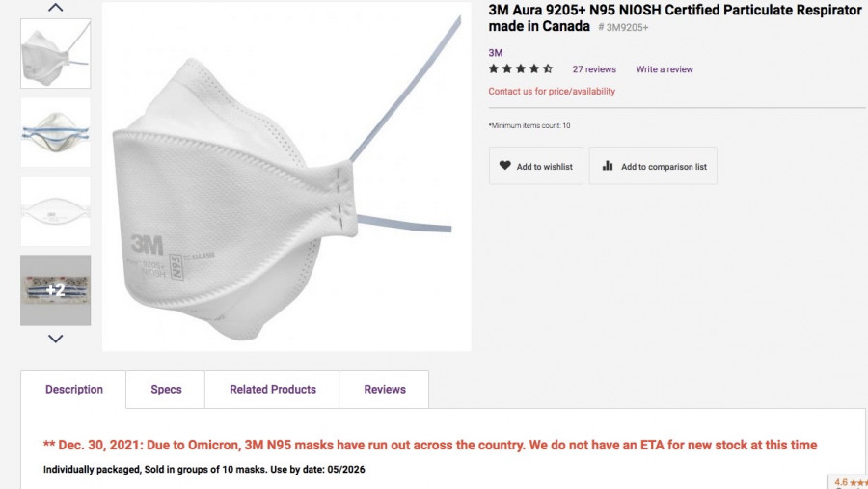Show the Related Products tab
868x489 pixels.
[x=273, y=390]
